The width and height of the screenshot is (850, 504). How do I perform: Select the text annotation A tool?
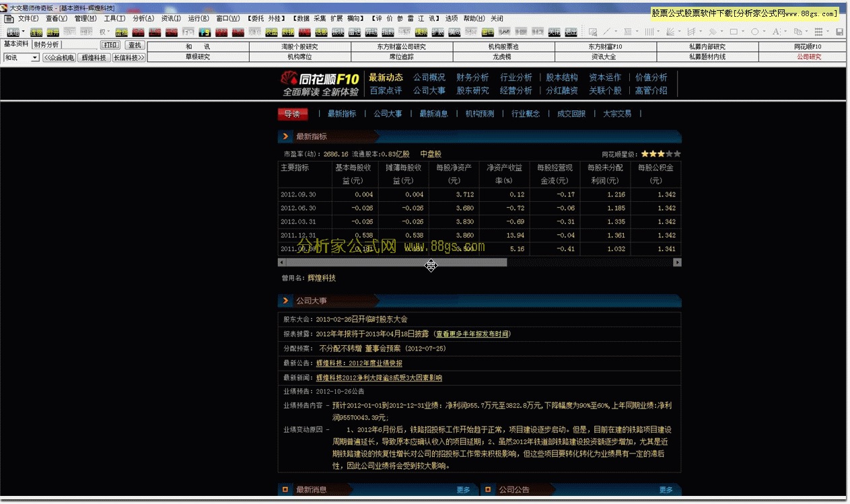pyautogui.click(x=776, y=32)
